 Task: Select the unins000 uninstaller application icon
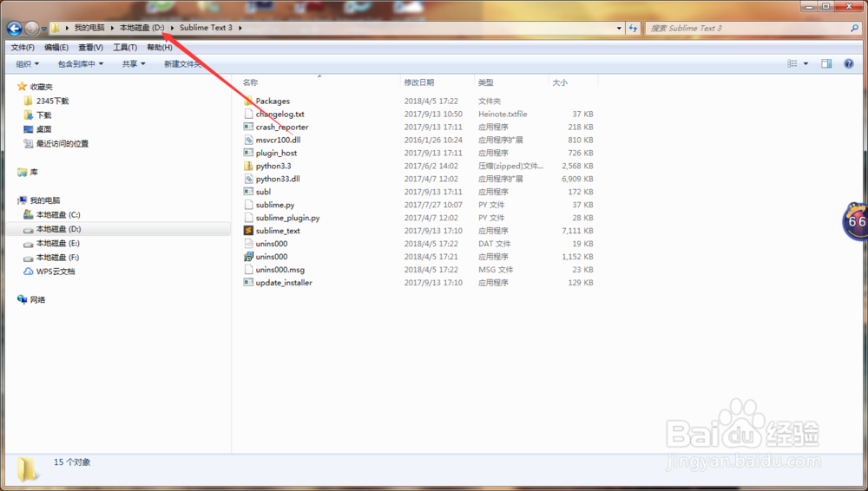point(248,256)
